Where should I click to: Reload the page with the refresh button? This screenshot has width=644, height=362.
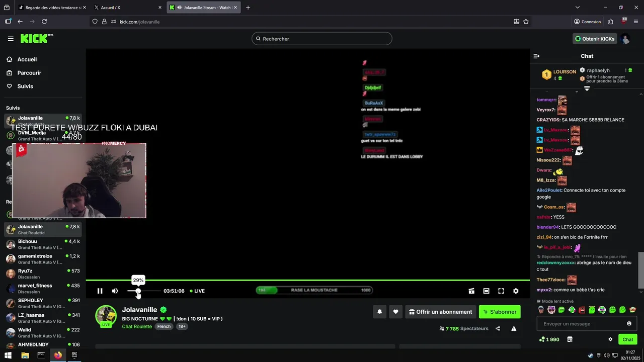click(44, 22)
